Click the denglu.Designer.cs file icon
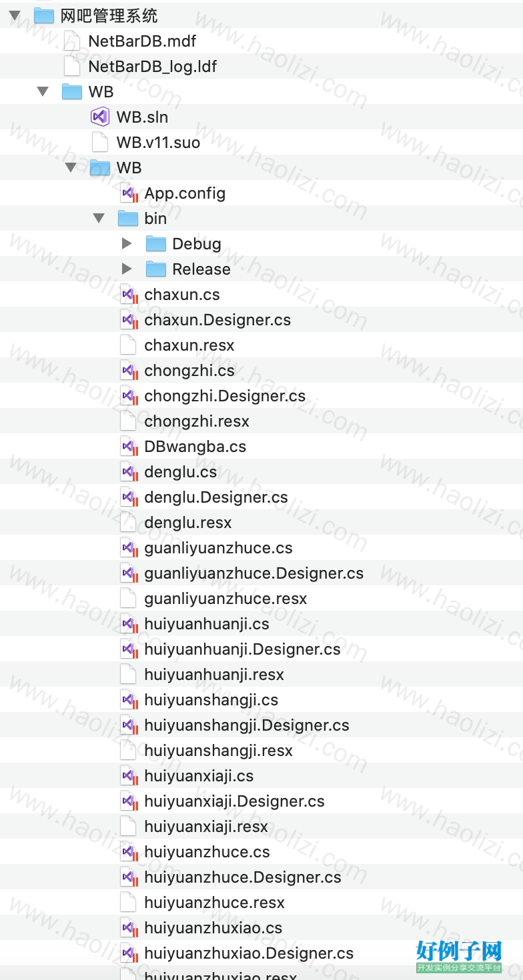This screenshot has height=980, width=523. click(x=129, y=497)
